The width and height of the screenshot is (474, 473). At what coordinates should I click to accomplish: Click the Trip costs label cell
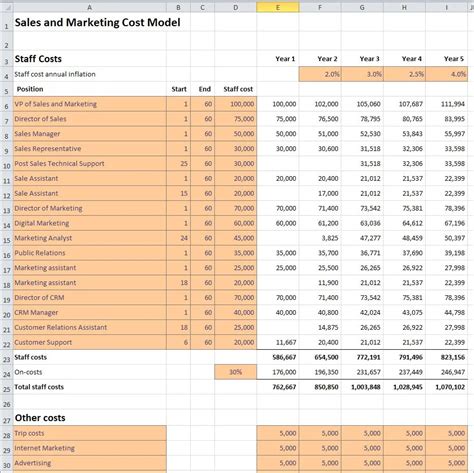(x=90, y=433)
